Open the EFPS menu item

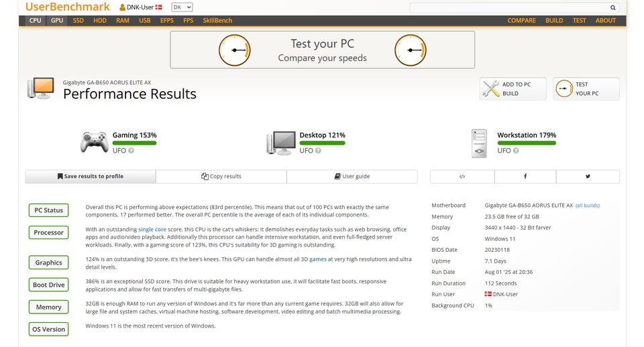coord(167,21)
